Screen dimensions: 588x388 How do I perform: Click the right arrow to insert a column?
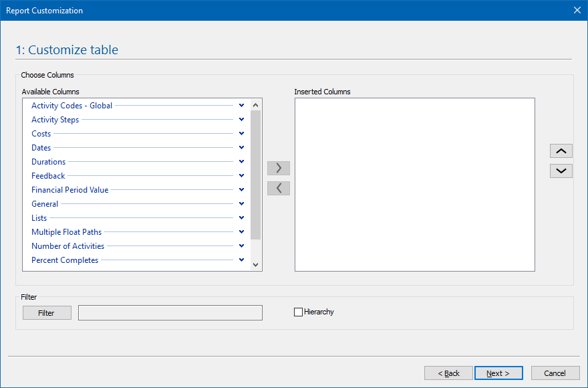tap(279, 168)
